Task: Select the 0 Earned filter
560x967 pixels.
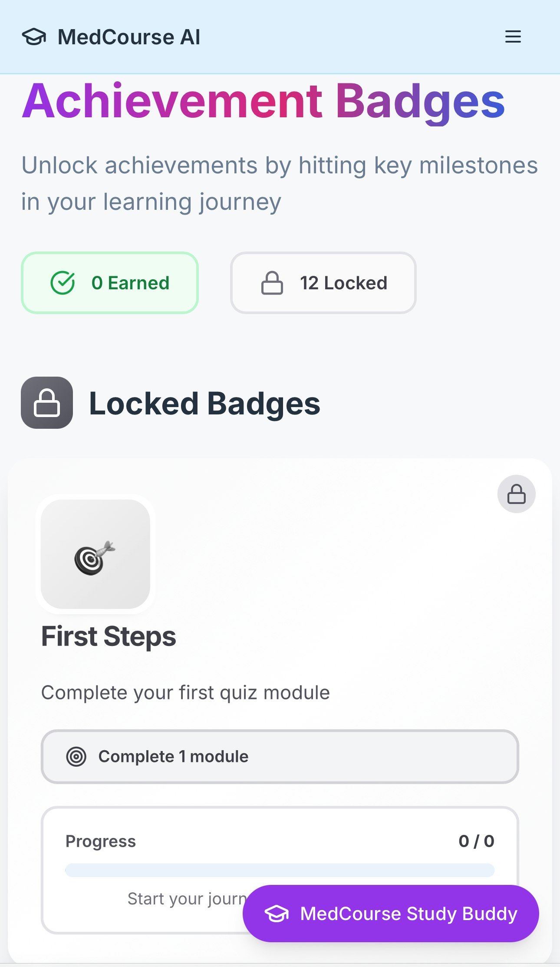Action: (x=109, y=282)
